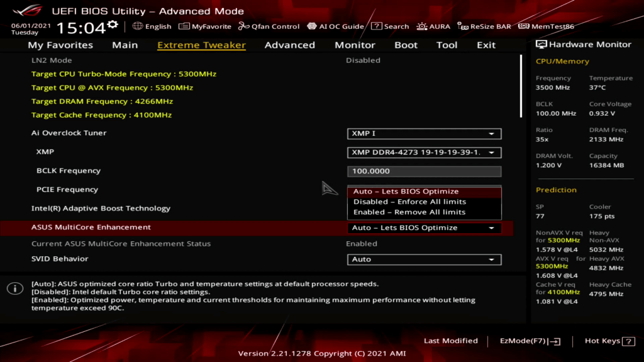The width and height of the screenshot is (644, 362).
Task: Open Qfan Control via the fan icon
Action: point(243,26)
